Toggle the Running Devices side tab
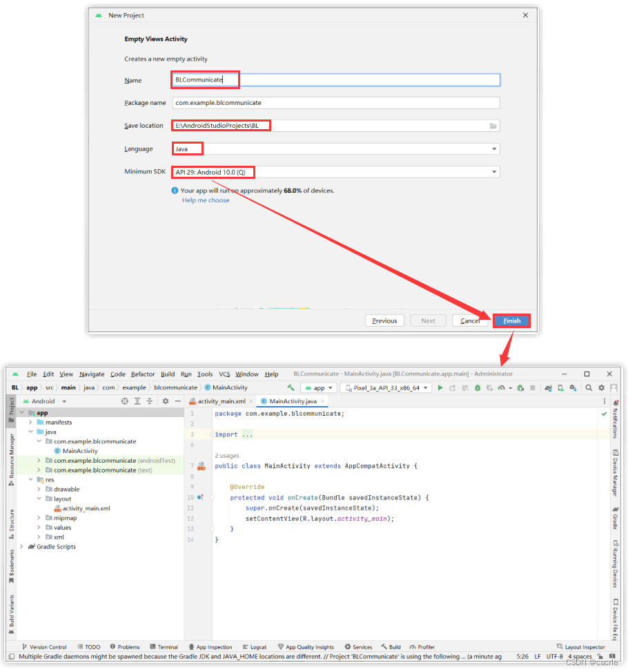 point(615,564)
